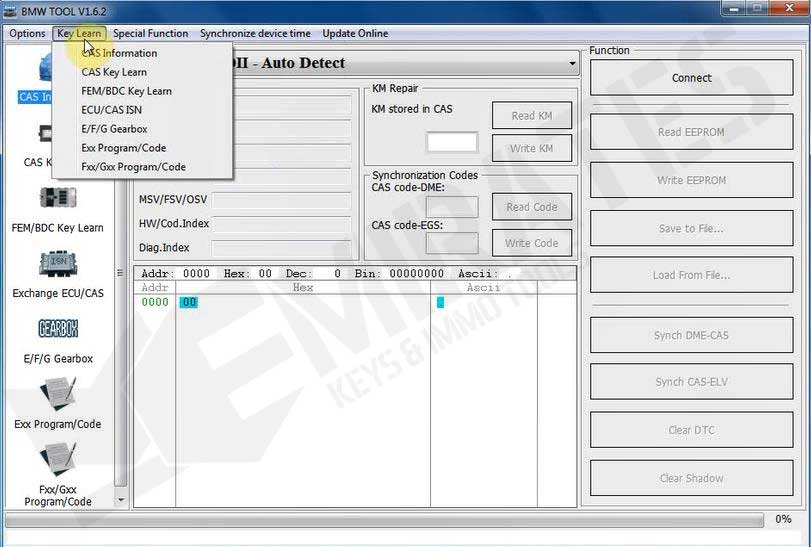Click the Exx Program/Code sidebar icon
Image resolution: width=811 pixels, height=547 pixels.
coord(58,394)
